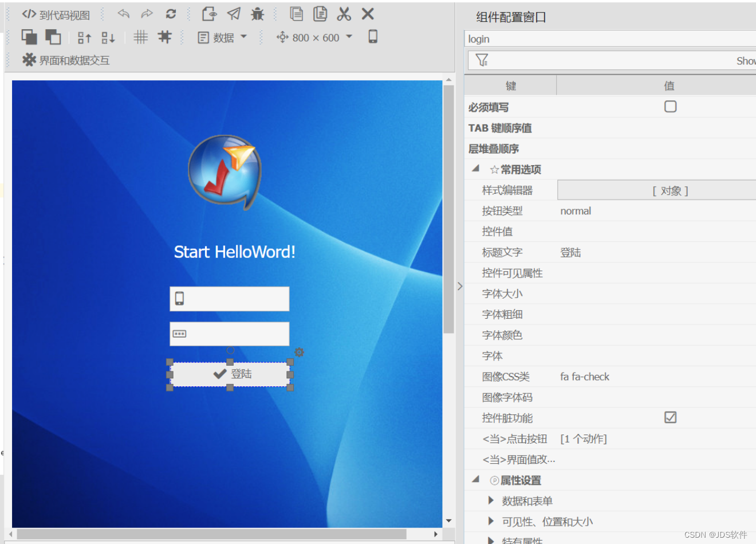Click the mobile device preview icon
The width and height of the screenshot is (756, 544).
(x=373, y=37)
